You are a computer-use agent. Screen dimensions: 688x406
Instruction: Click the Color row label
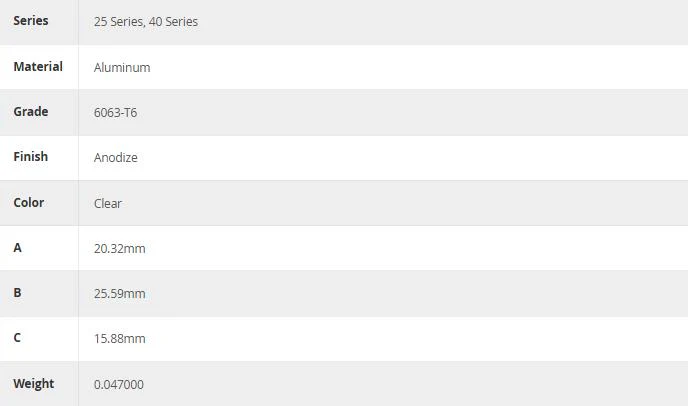click(x=29, y=203)
